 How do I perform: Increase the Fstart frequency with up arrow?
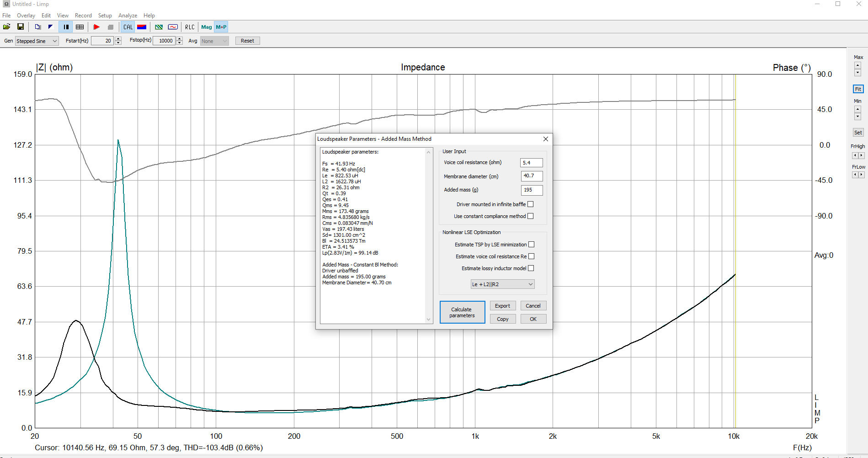pos(118,38)
